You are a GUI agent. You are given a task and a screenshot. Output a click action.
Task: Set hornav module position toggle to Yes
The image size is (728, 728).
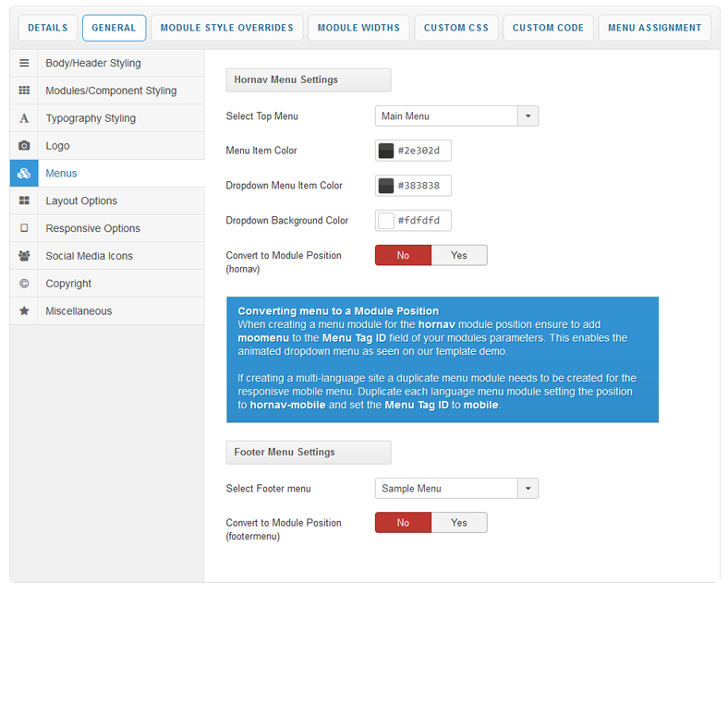point(458,255)
